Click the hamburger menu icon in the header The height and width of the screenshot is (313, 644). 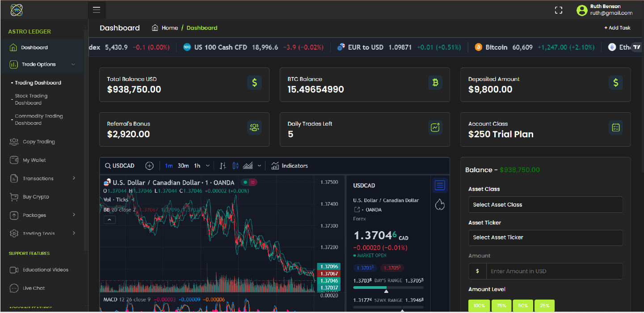pos(97,10)
